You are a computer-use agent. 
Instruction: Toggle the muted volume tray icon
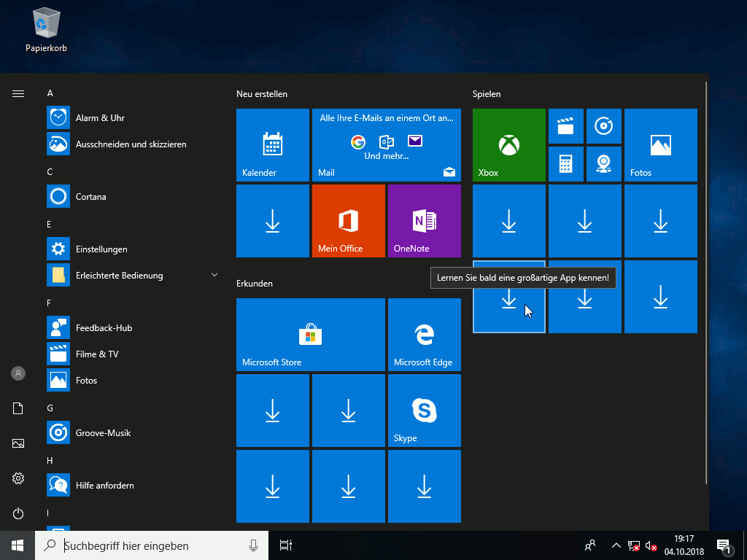(651, 545)
